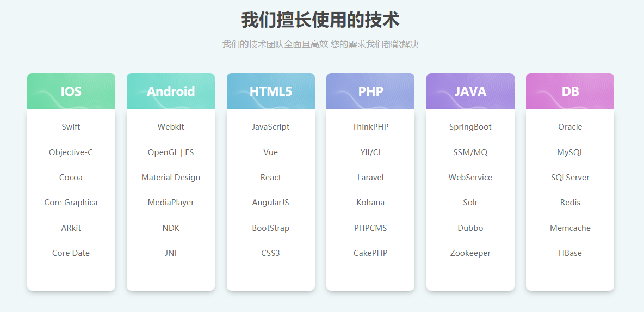
Task: Click MediaPlayer entry
Action: coord(171,203)
